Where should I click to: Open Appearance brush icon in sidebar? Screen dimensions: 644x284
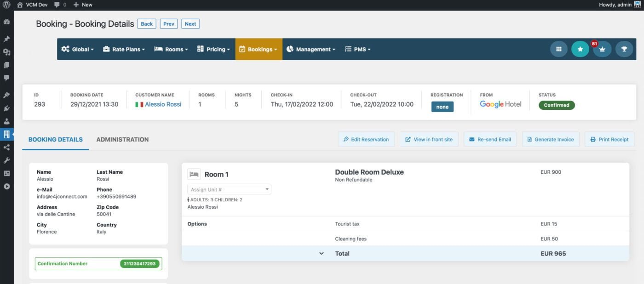click(6, 95)
